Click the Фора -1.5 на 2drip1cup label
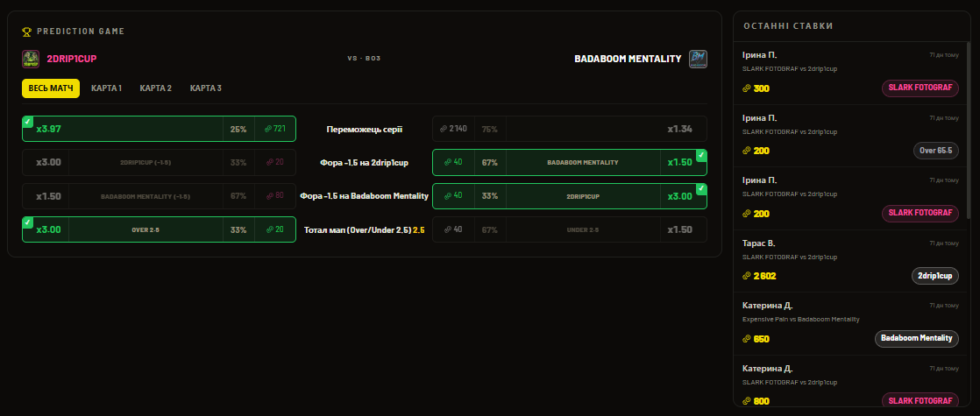Screen dimensions: 980x416 point(365,162)
